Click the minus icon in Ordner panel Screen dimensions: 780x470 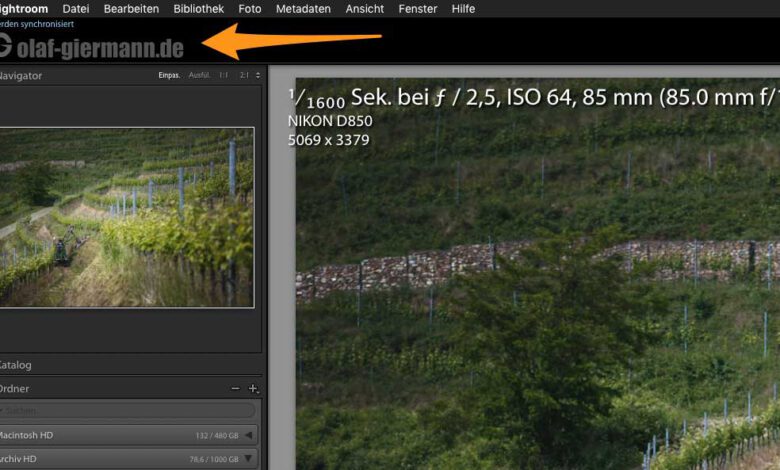point(235,388)
